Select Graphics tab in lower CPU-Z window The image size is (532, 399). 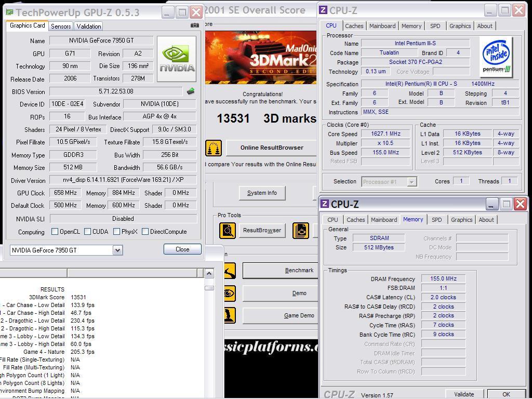tap(461, 220)
